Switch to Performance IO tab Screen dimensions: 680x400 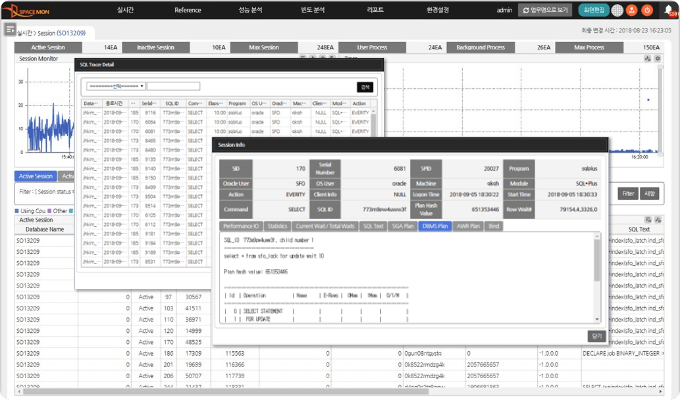click(x=241, y=226)
